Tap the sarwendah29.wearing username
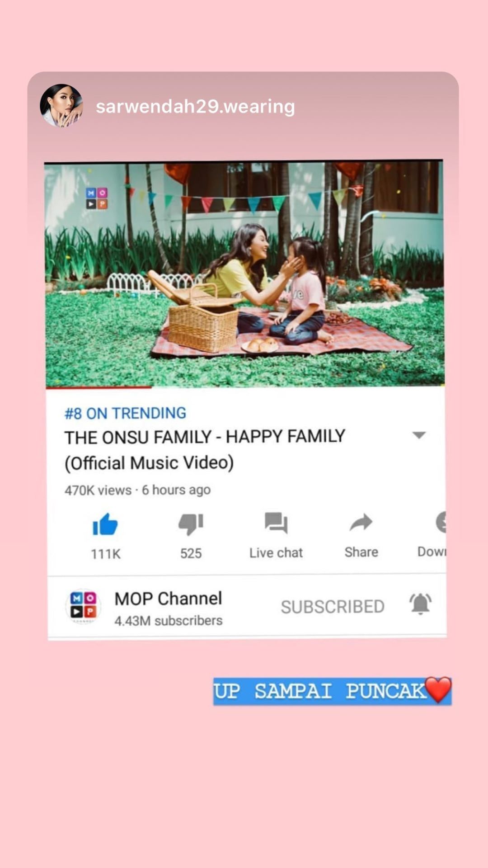Screen dimensions: 488x868 pyautogui.click(x=195, y=107)
